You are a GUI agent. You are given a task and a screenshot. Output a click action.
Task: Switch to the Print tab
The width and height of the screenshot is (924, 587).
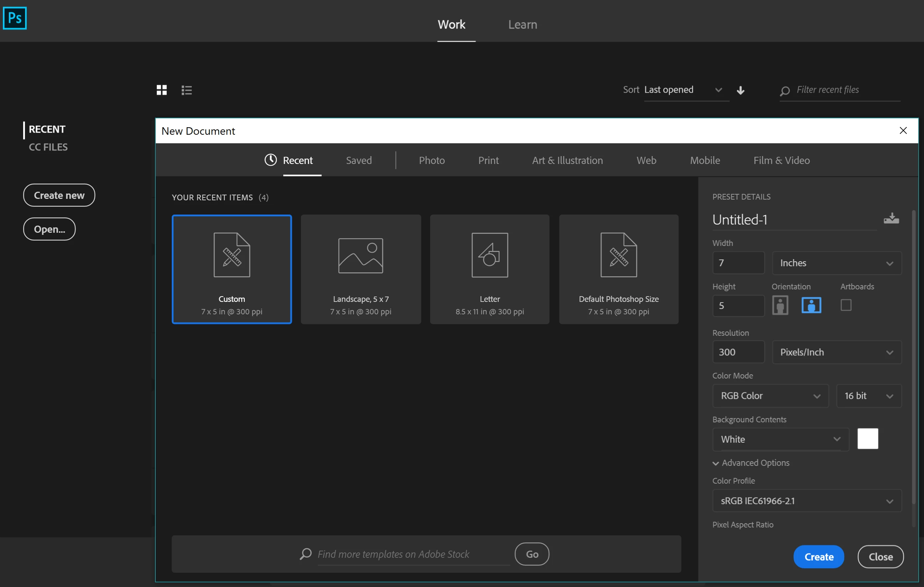coord(488,160)
